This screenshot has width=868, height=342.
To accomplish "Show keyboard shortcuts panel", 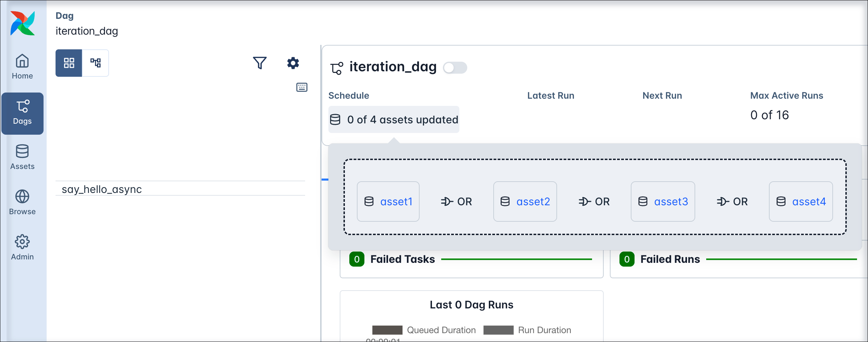I will click(x=301, y=87).
